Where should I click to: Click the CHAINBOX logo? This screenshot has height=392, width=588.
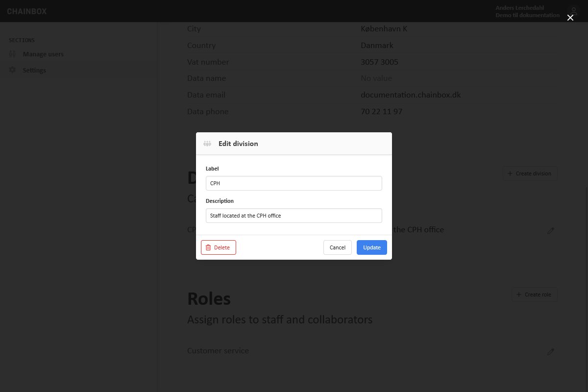(27, 11)
